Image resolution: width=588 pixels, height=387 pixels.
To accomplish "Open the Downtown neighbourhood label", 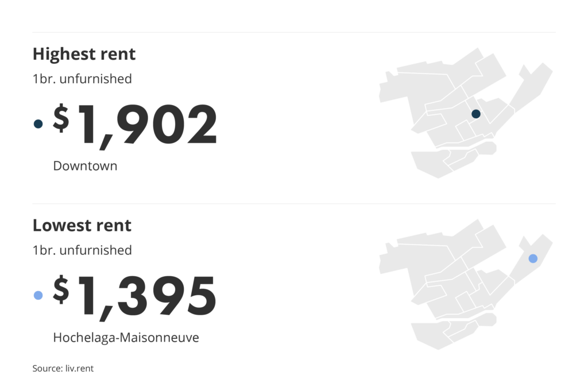I will [x=85, y=166].
